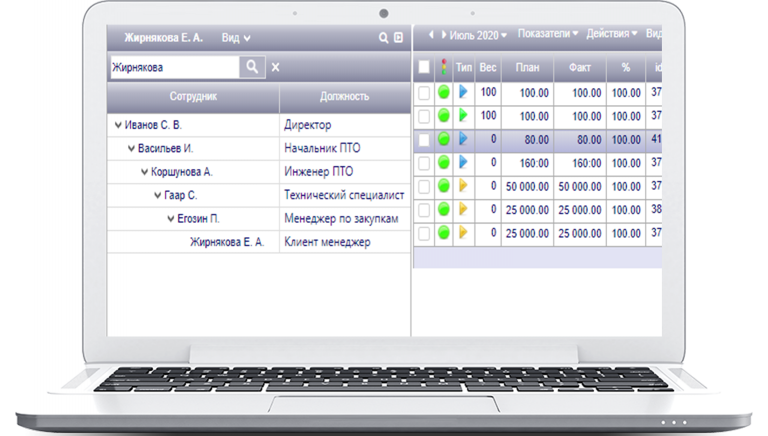Go to next month arrow
Screen dimensions: 768x436
pos(444,35)
